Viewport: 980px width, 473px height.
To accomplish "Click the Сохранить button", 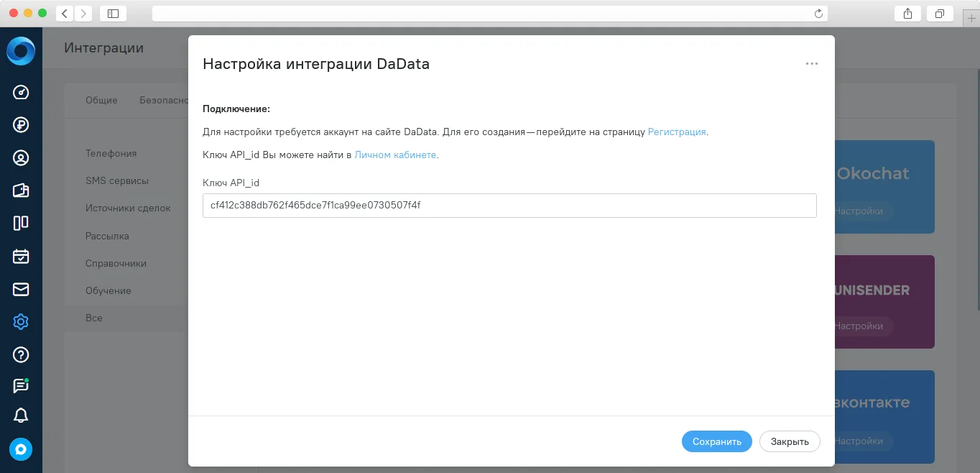I will (x=717, y=441).
